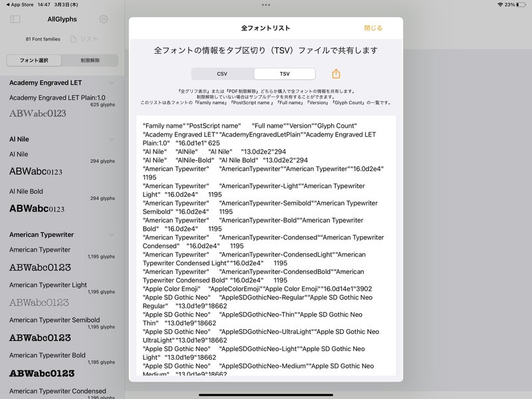The width and height of the screenshot is (532, 399).
Task: Select American Typewriter Bold font row
Action: [62, 365]
